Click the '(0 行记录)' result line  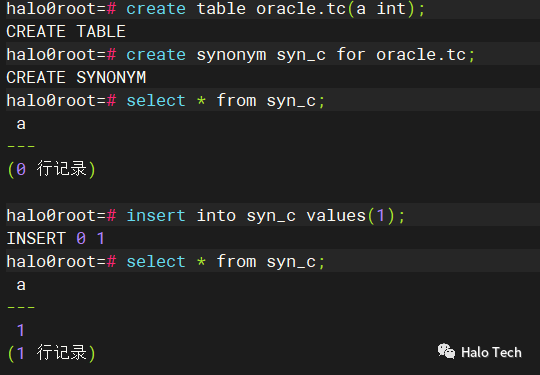(51, 169)
